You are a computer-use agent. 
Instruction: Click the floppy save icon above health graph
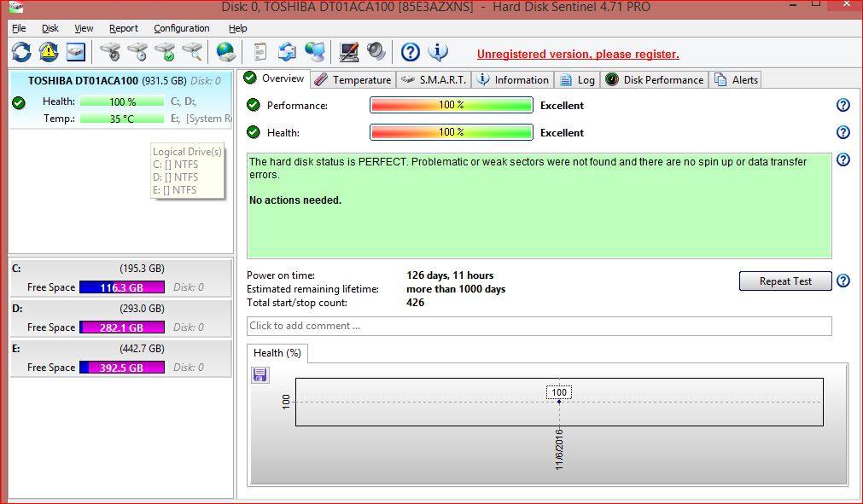tap(259, 375)
